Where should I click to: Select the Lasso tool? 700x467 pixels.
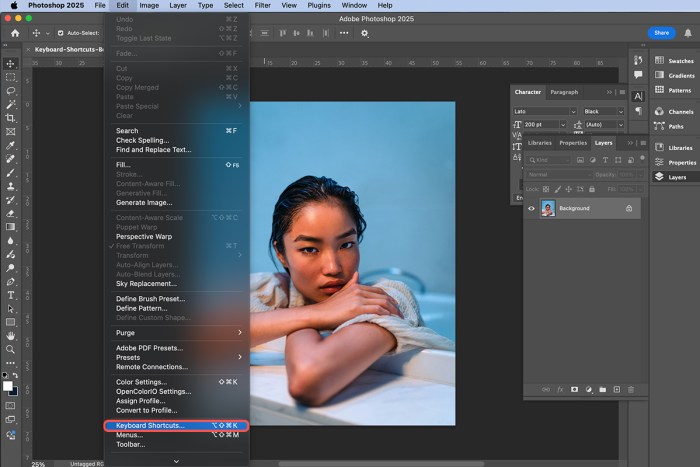11,90
